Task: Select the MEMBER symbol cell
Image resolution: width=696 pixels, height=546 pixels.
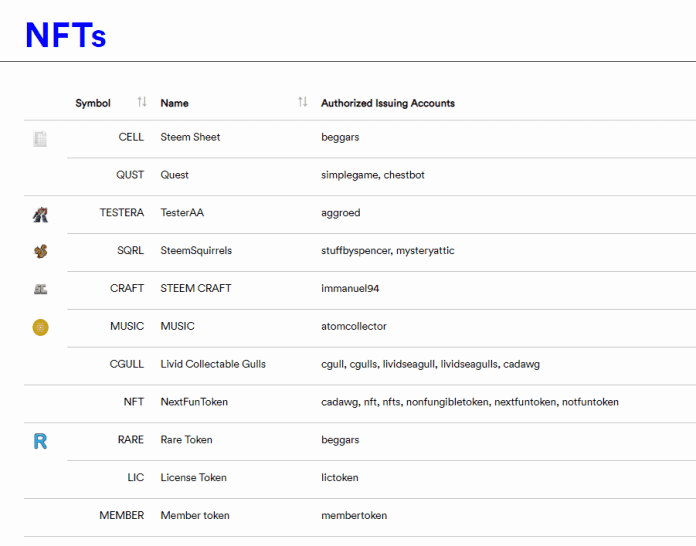Action: pos(122,515)
